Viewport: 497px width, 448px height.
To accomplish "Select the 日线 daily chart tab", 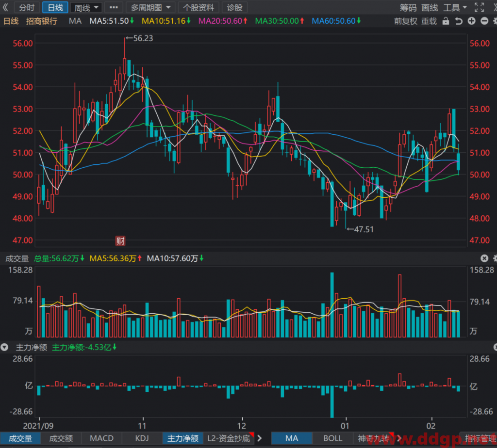I will (x=55, y=7).
